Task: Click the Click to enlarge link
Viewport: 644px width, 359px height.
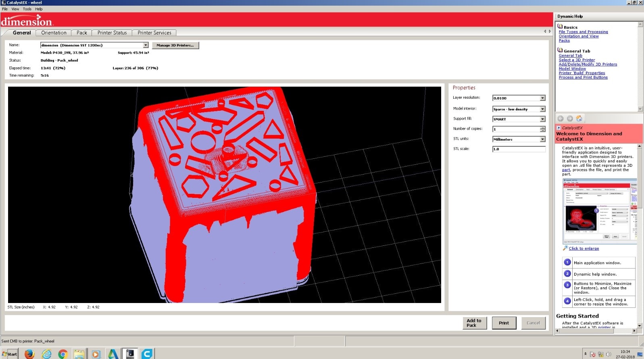Action: click(584, 249)
